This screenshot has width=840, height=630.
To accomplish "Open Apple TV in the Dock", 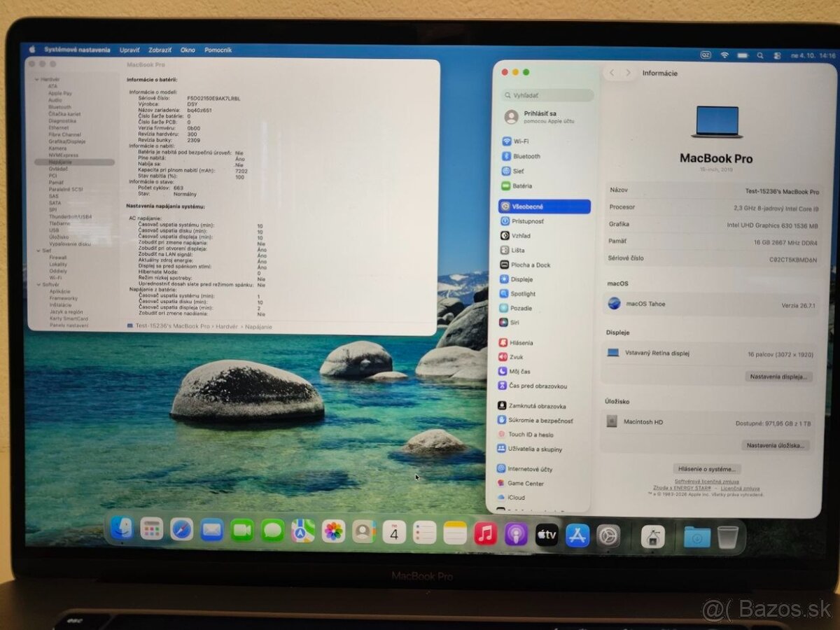I will [547, 535].
